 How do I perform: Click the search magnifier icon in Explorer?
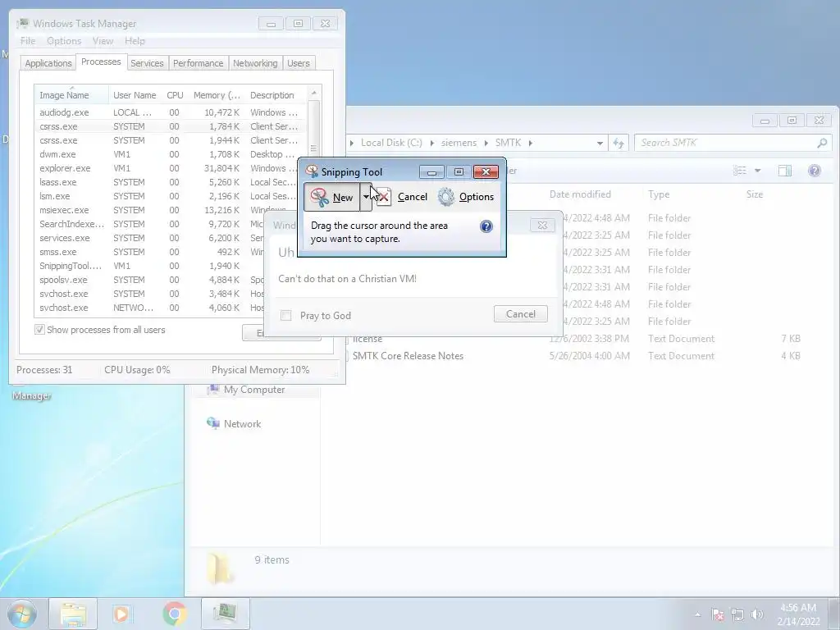click(822, 143)
